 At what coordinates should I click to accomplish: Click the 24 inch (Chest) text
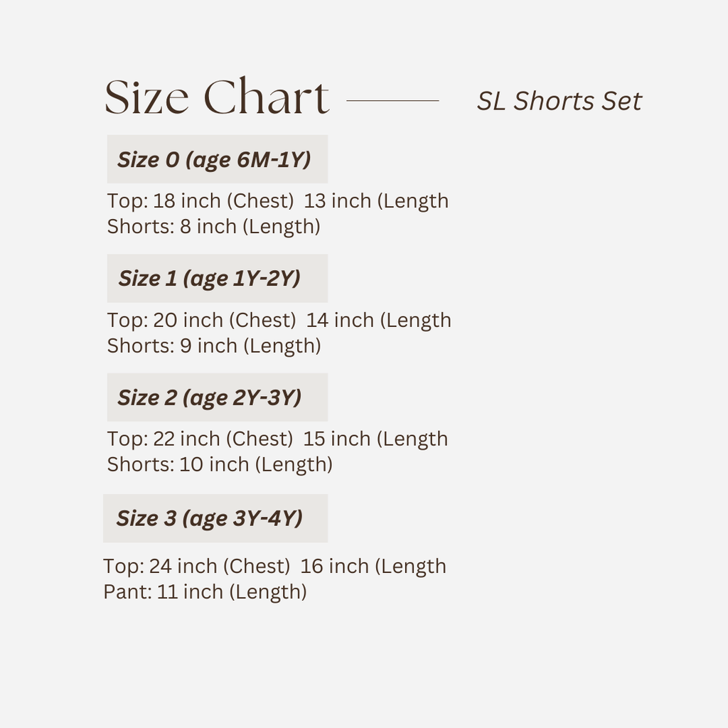(220, 566)
